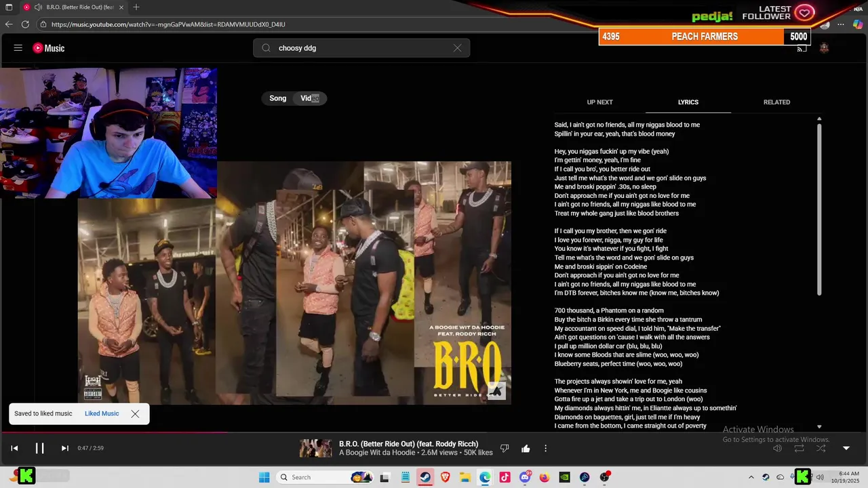This screenshot has height=488, width=868.
Task: Click song title 'B.R.O. (Better Ride Out)' in player bar
Action: click(409, 444)
